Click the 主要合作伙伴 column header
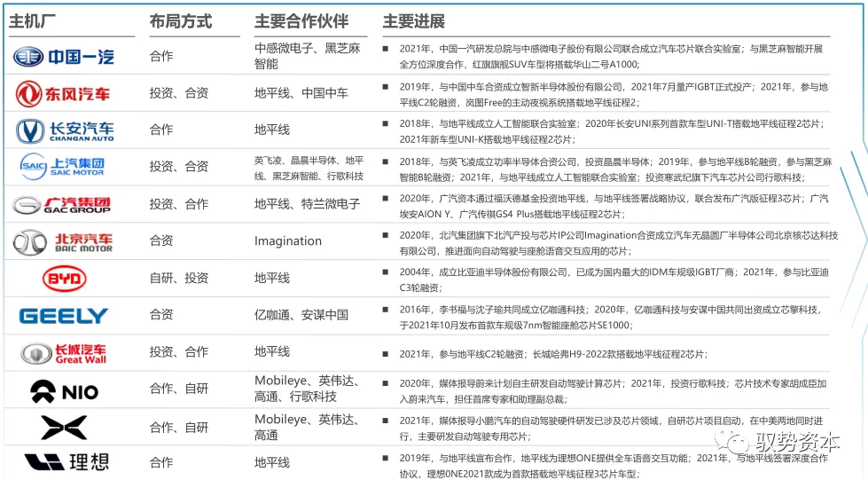868x480 pixels. click(x=301, y=21)
